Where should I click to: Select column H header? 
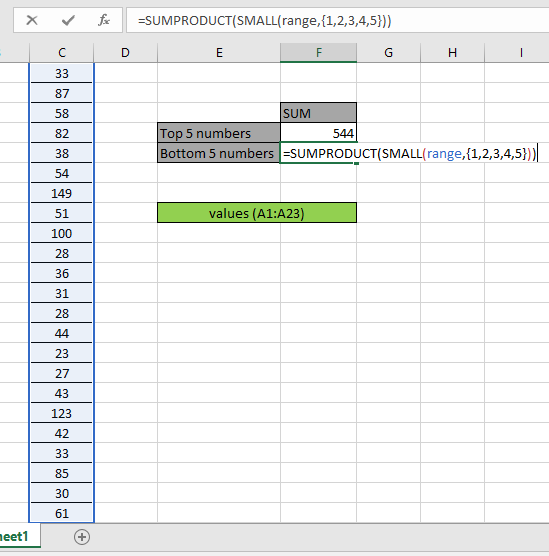click(x=452, y=53)
